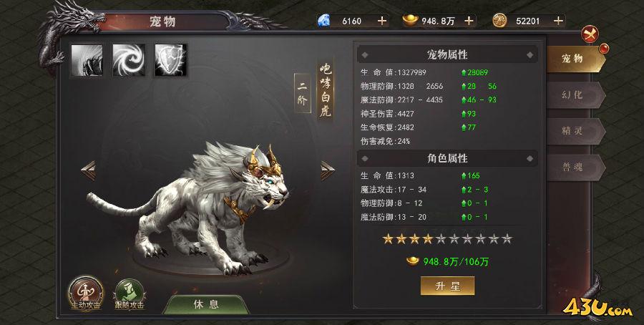Open the 精灵 spirit tab
This screenshot has height=325, width=644.
click(x=575, y=131)
